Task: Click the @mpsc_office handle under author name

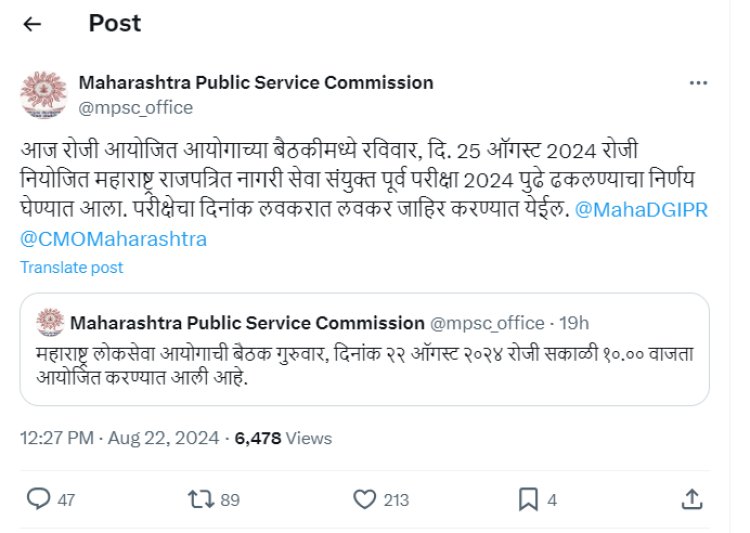Action: click(x=135, y=107)
